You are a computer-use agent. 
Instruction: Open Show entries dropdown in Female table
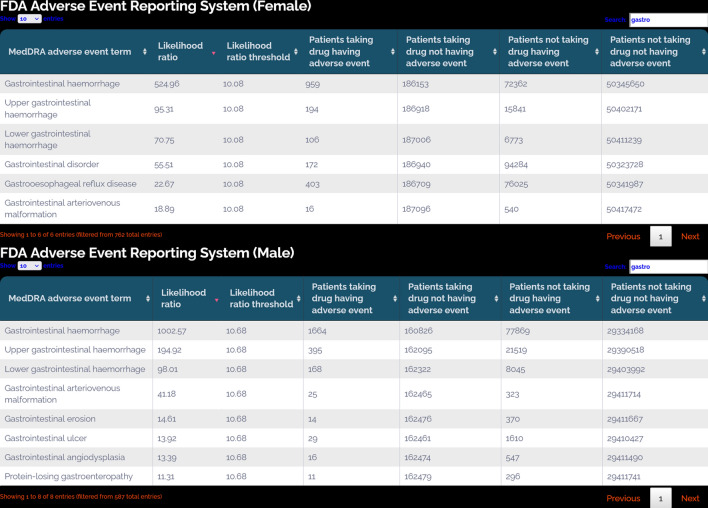click(x=29, y=19)
